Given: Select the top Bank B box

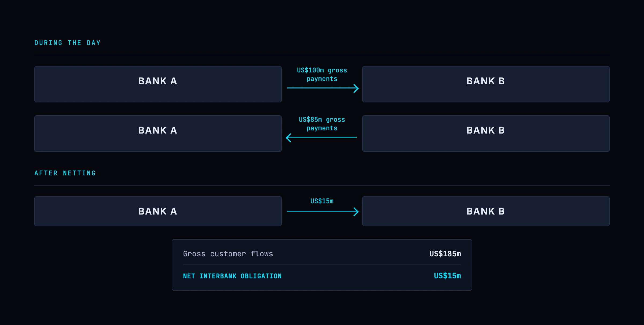Looking at the screenshot, I should (486, 84).
